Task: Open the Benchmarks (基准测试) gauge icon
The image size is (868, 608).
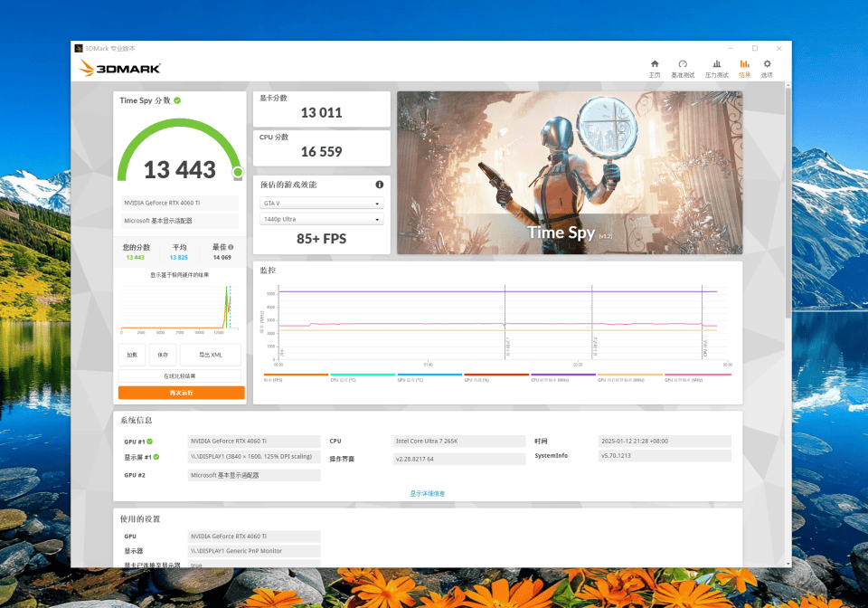Action: pyautogui.click(x=683, y=63)
